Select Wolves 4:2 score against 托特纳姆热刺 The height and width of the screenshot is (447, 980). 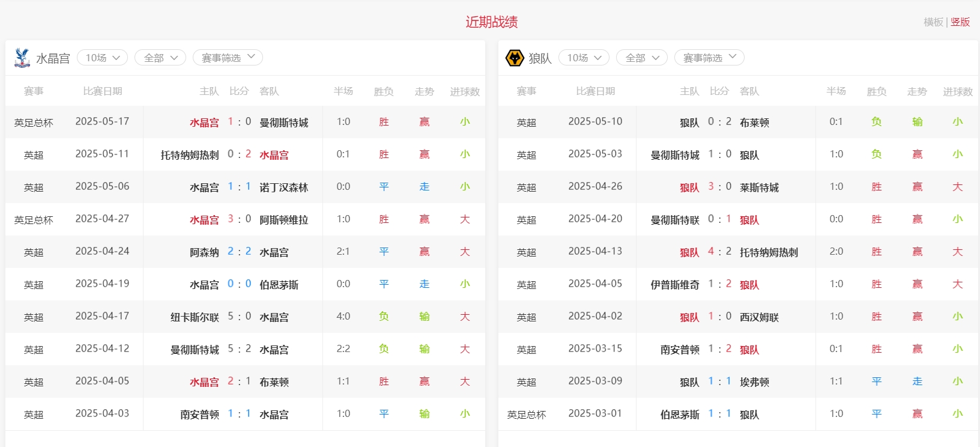point(719,252)
